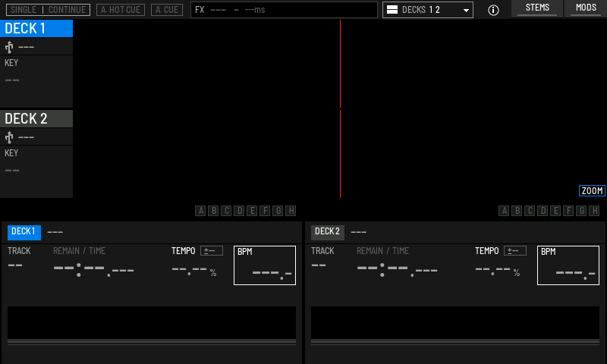Click the USB icon under DECK 1
The height and width of the screenshot is (364, 607).
coord(9,47)
